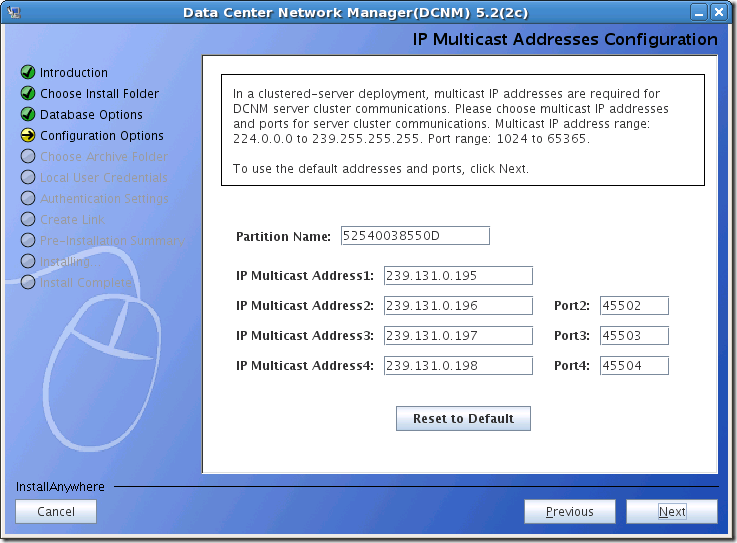The height and width of the screenshot is (543, 737).
Task: Click the Local User Credentials step circle
Action: pyautogui.click(x=28, y=177)
